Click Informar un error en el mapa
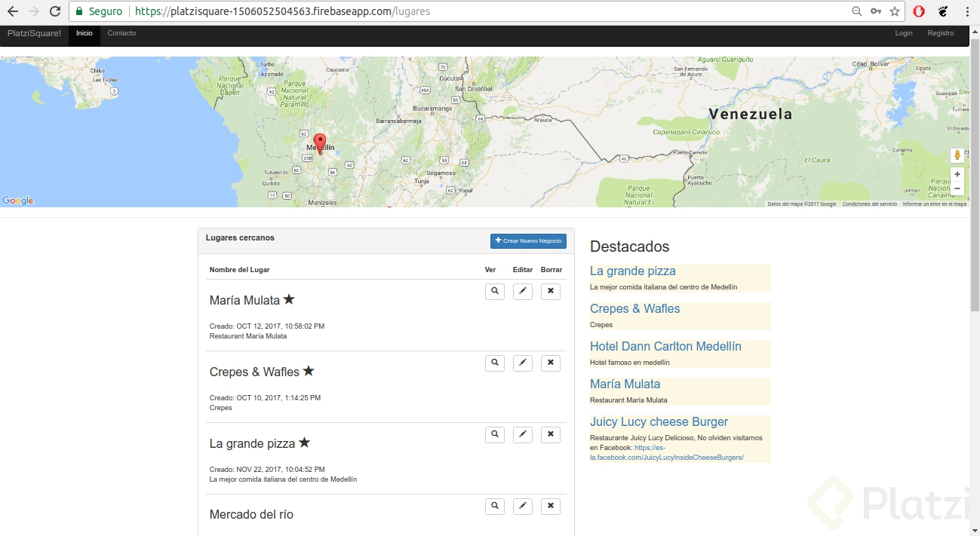 [934, 204]
